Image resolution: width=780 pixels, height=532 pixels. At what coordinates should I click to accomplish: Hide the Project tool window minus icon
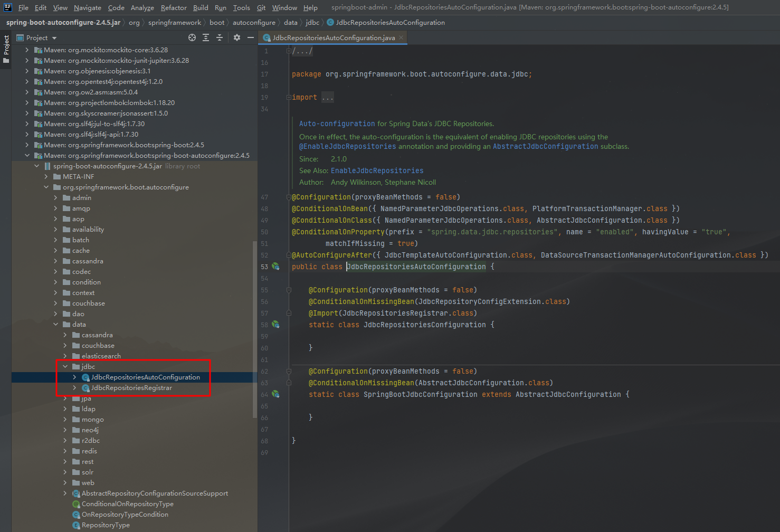tap(251, 37)
